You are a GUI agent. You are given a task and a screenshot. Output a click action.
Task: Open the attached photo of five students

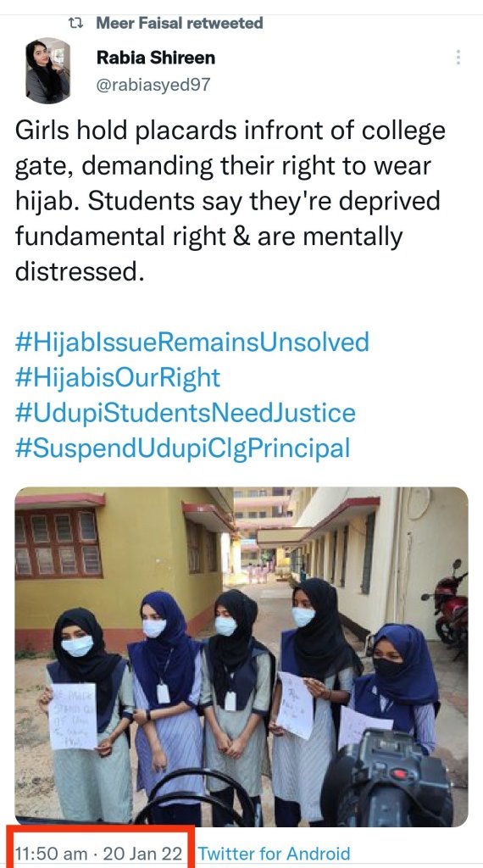click(x=241, y=657)
